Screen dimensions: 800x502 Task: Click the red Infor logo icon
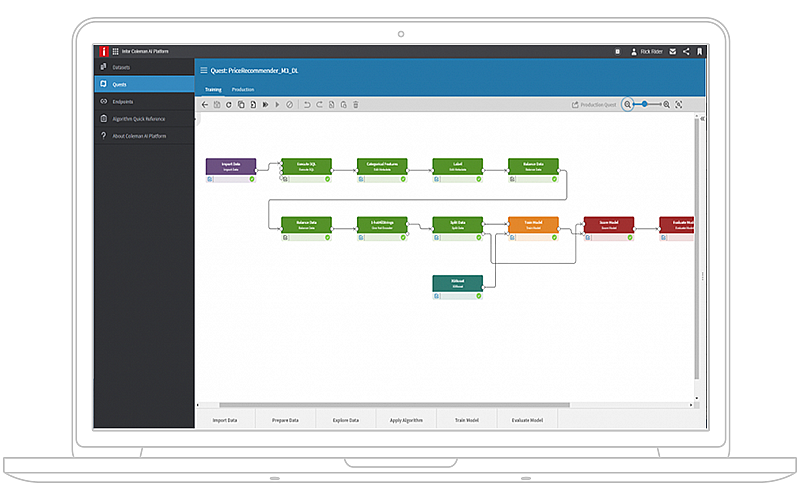(x=104, y=51)
